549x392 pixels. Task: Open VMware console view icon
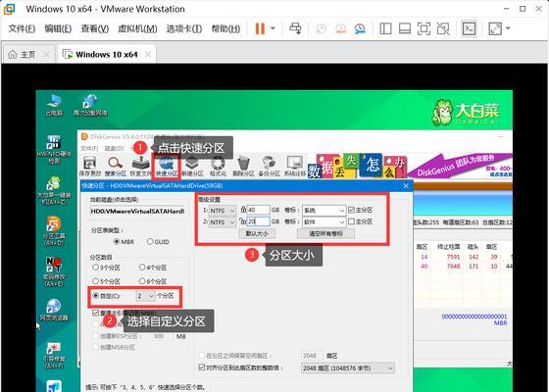coord(470,28)
